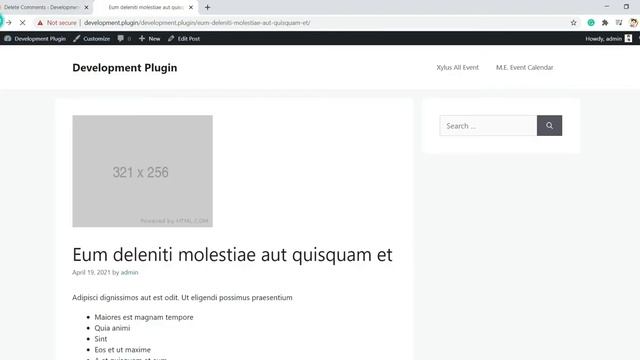Click Edit Post in admin bar

(x=184, y=38)
